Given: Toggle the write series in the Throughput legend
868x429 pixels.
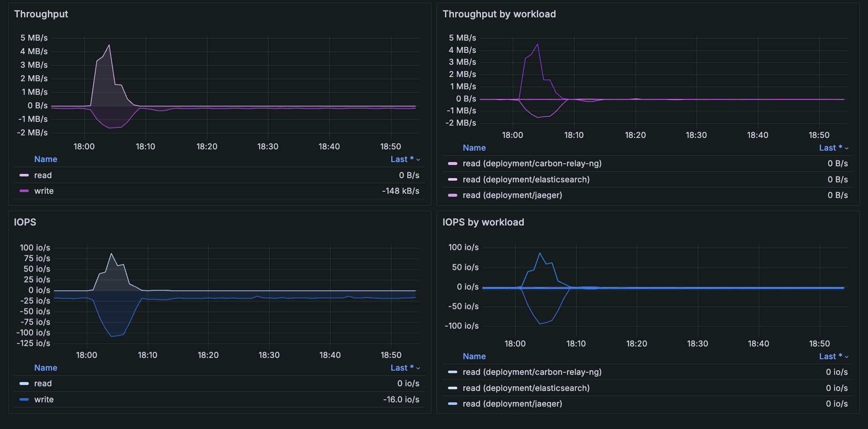Looking at the screenshot, I should point(44,191).
